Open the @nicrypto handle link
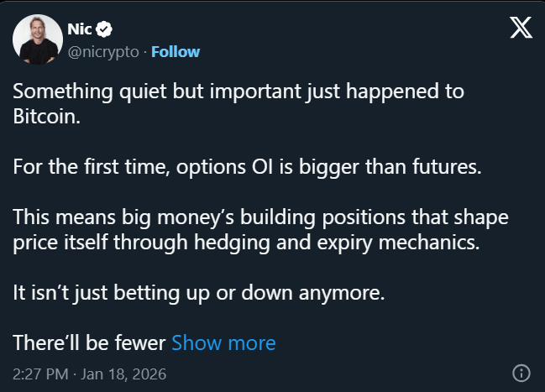This screenshot has width=545, height=392. pos(102,51)
